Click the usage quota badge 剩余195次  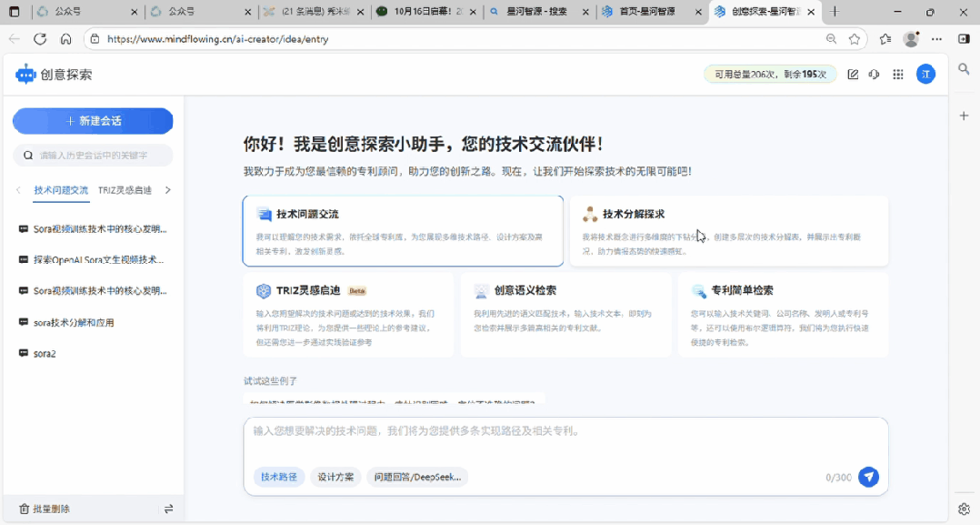(770, 74)
